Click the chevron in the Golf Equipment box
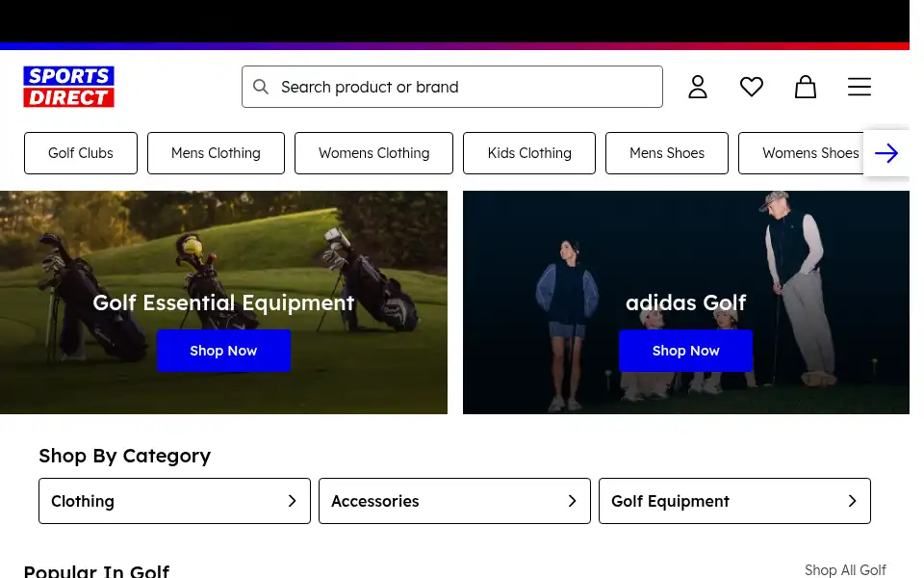Screen dimensions: 924x578 pyautogui.click(x=852, y=501)
